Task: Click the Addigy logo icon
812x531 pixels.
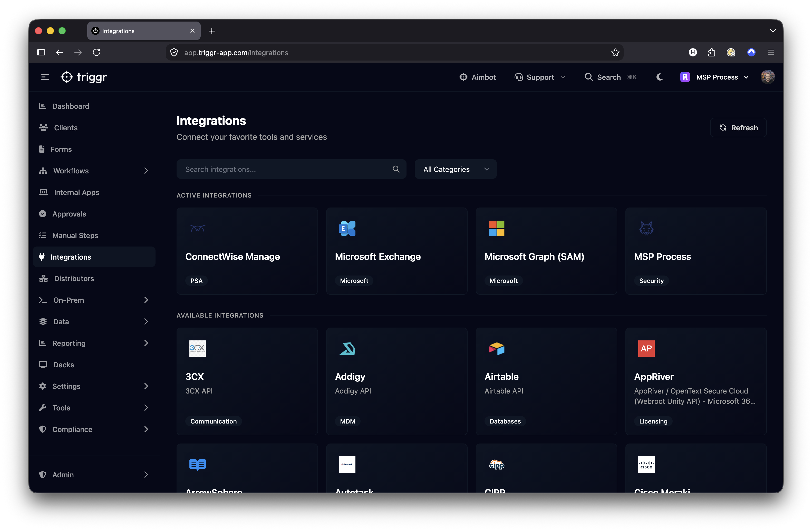Action: coord(347,349)
